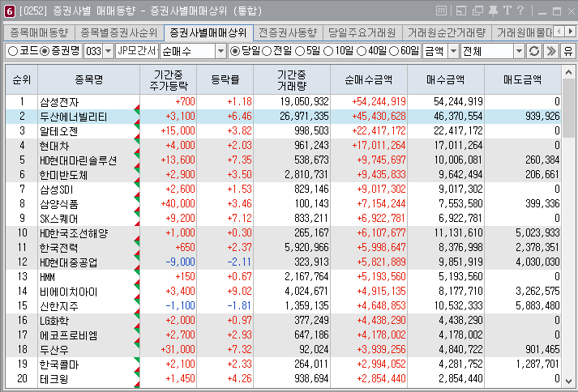This screenshot has width=578, height=392.
Task: Switch to 전증권사동향 tab
Action: (288, 32)
